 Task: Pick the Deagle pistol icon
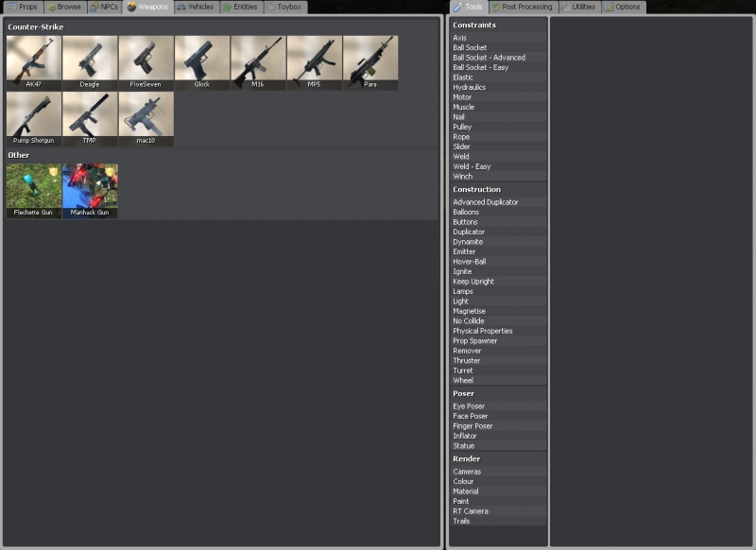click(90, 61)
